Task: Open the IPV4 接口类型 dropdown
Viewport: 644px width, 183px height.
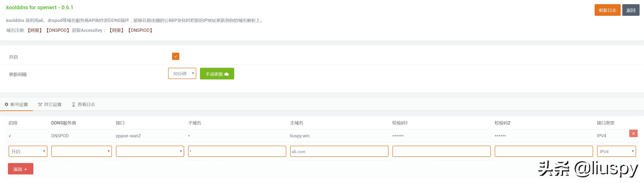Action: pyautogui.click(x=616, y=151)
